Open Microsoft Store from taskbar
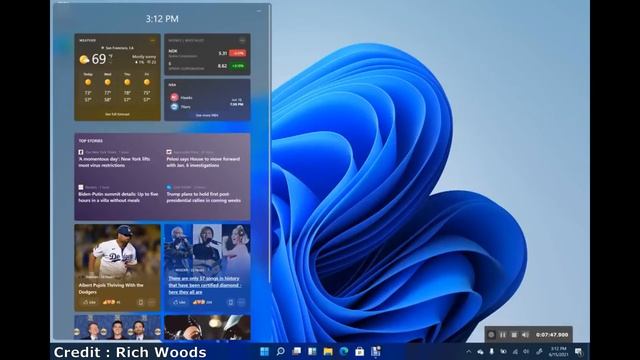 360,351
